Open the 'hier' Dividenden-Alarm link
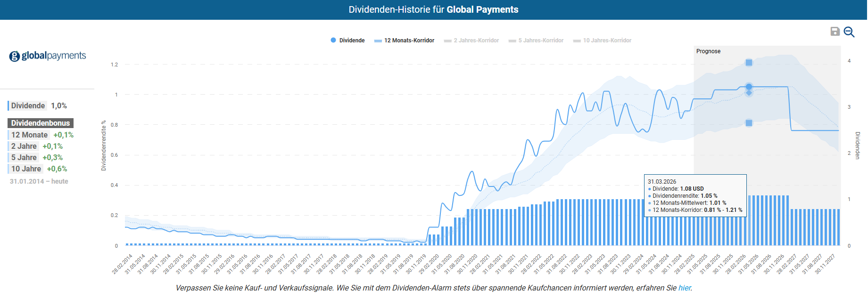Viewport: 868px width, 307px height. (x=684, y=288)
